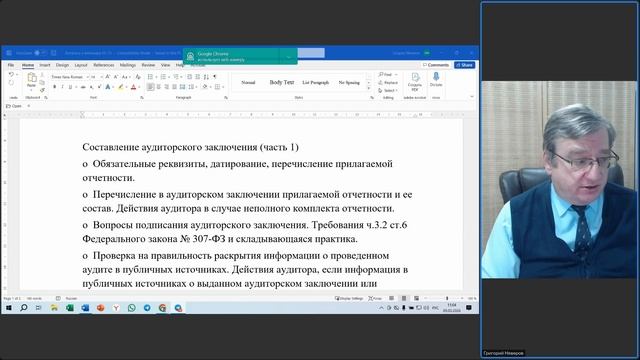Apply red font color
Screen dimensions: 640x360
pos(133,87)
